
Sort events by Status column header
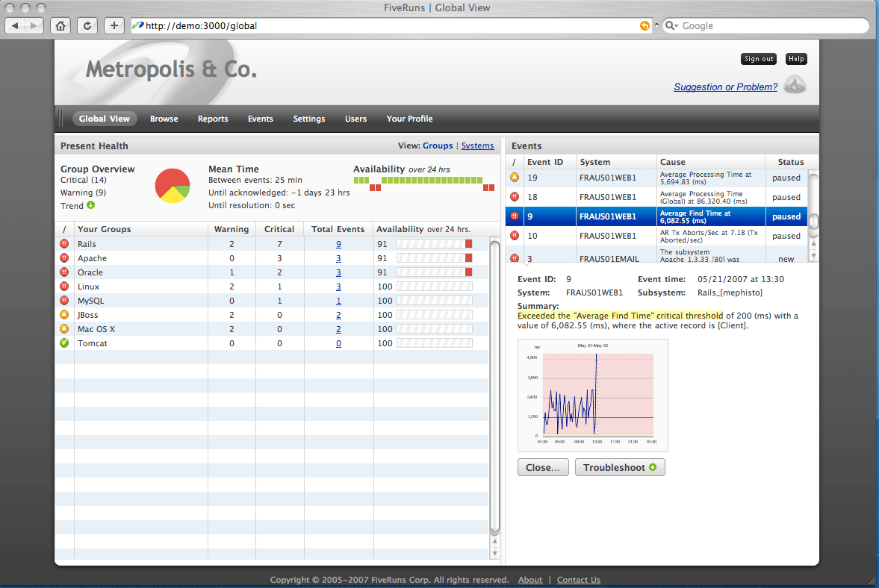tap(791, 162)
